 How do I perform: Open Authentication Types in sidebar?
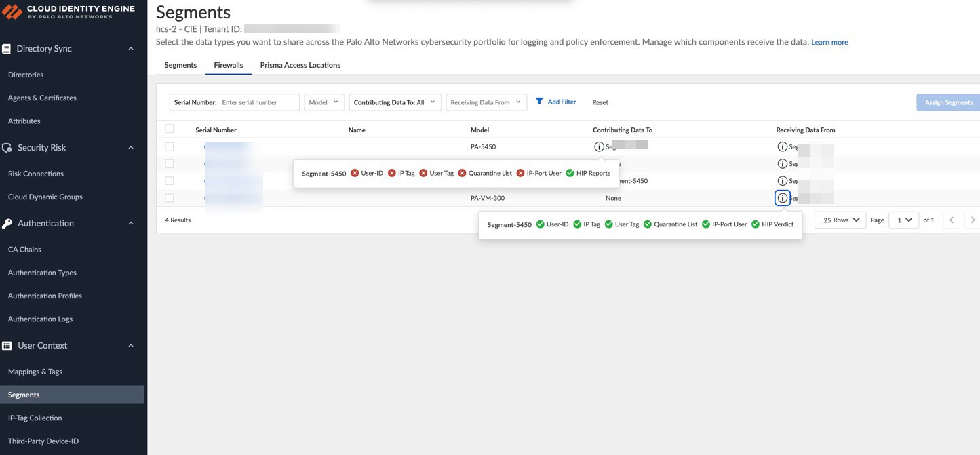coord(42,273)
